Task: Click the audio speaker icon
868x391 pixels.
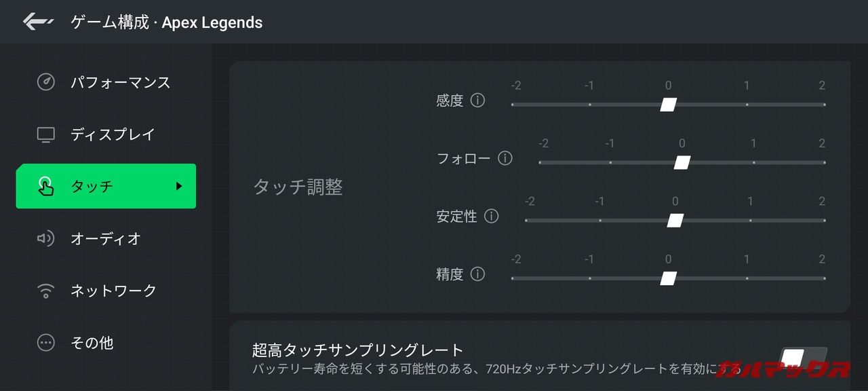Action: (45, 238)
